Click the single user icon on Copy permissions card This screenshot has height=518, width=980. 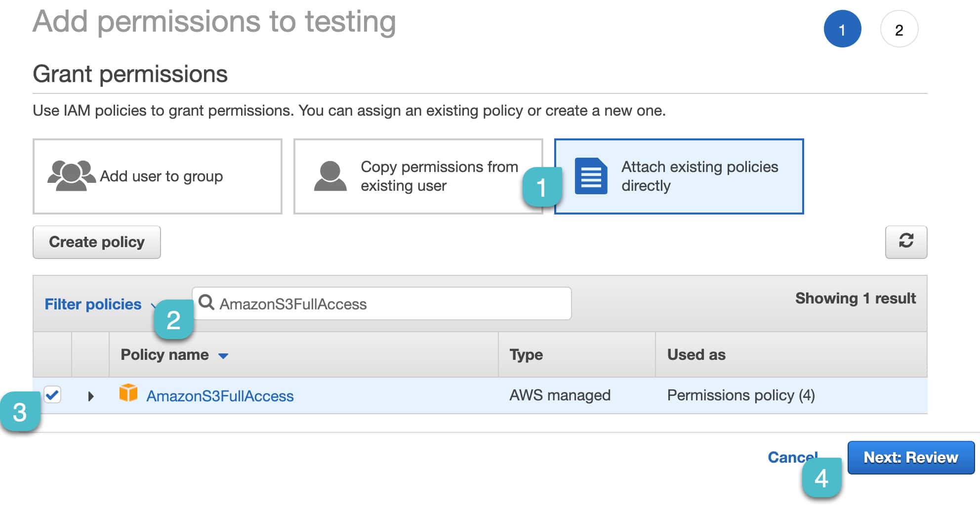click(x=330, y=176)
